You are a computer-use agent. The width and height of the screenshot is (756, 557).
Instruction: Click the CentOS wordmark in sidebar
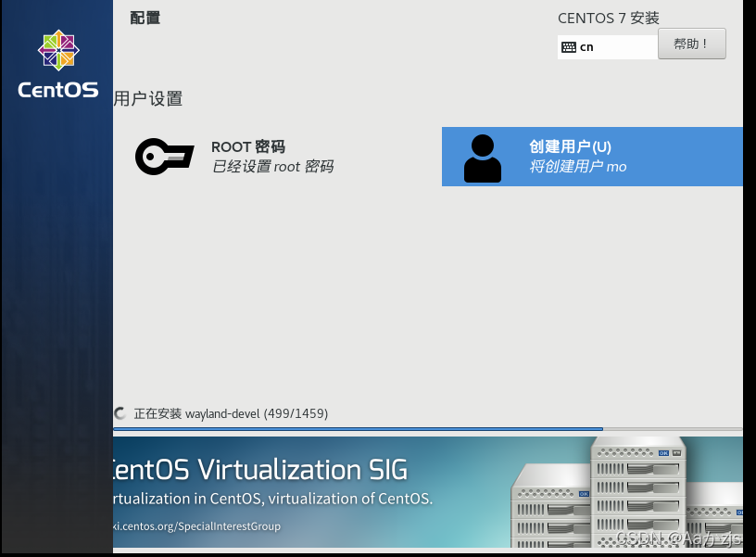58,90
